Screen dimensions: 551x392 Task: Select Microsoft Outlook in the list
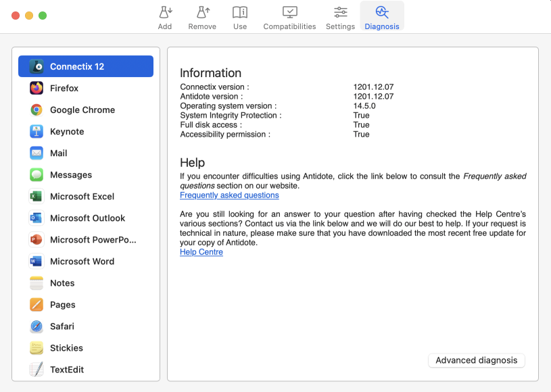[x=87, y=218]
